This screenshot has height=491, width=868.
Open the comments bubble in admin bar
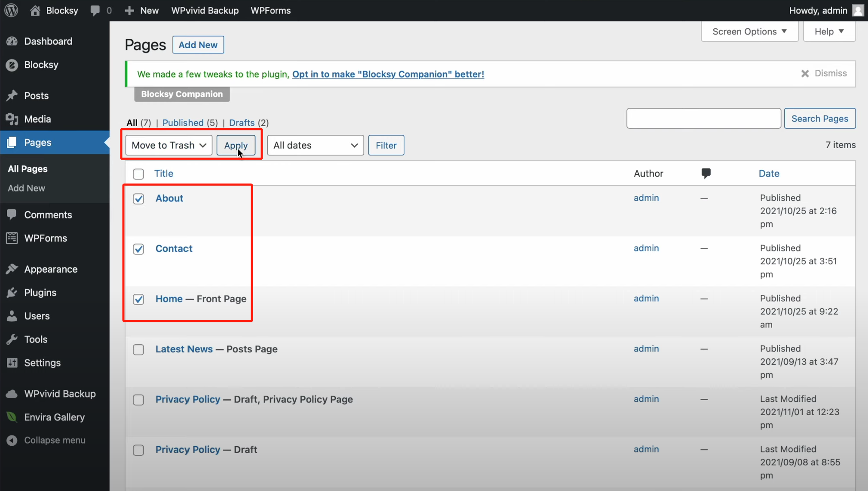95,10
